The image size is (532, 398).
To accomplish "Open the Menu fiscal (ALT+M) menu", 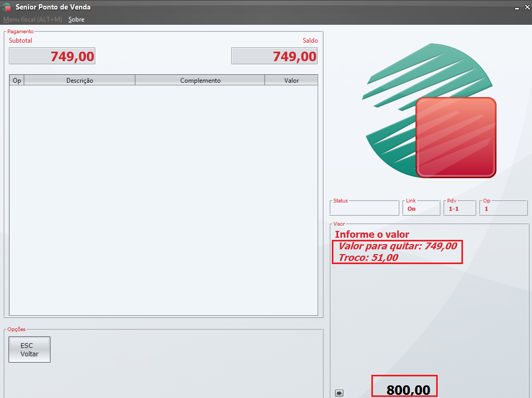I will tap(33, 20).
